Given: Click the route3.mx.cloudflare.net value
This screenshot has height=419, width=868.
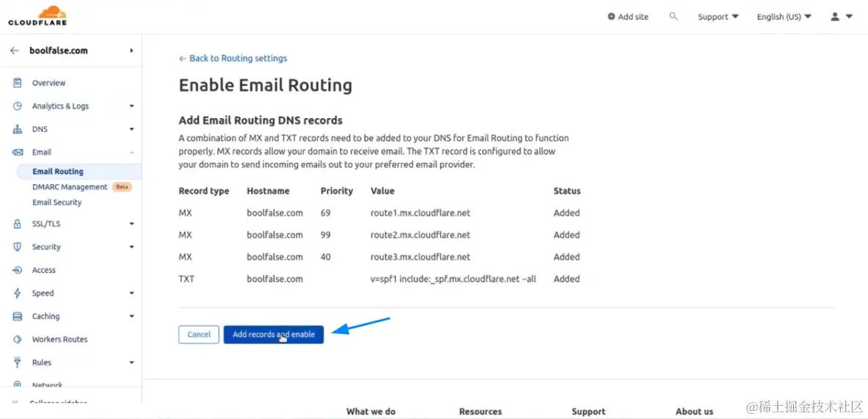Looking at the screenshot, I should [420, 257].
